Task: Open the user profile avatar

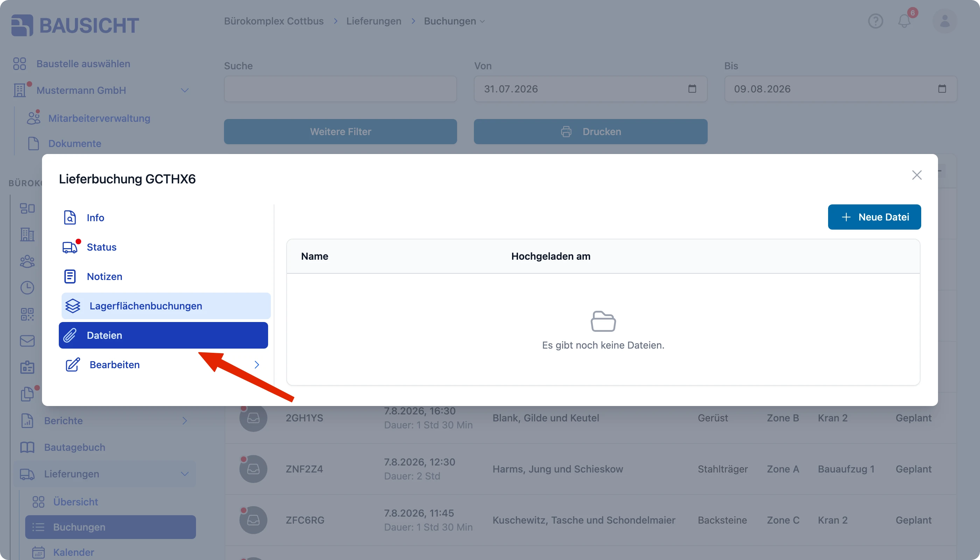Action: 945,21
